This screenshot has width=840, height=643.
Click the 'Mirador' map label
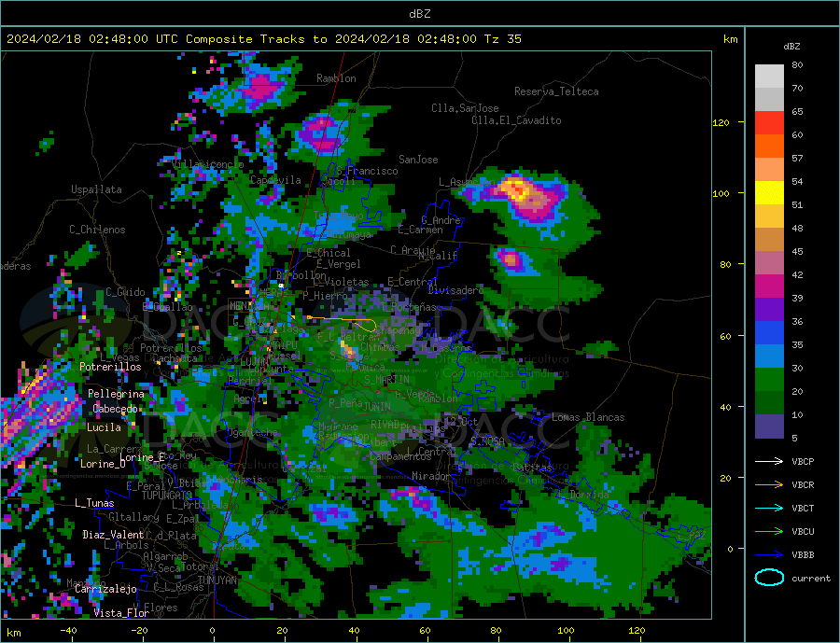coord(431,476)
